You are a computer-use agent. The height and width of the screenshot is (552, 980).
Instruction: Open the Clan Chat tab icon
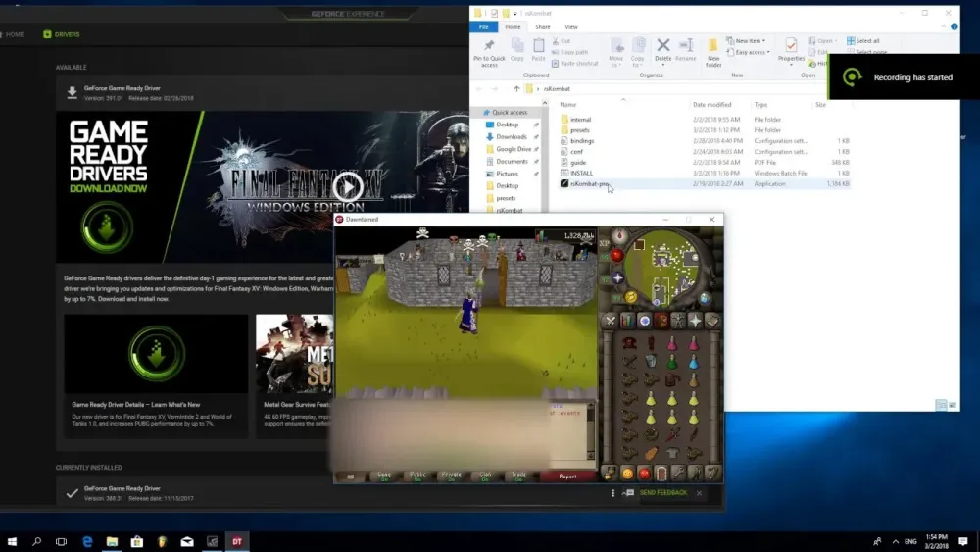tap(610, 474)
